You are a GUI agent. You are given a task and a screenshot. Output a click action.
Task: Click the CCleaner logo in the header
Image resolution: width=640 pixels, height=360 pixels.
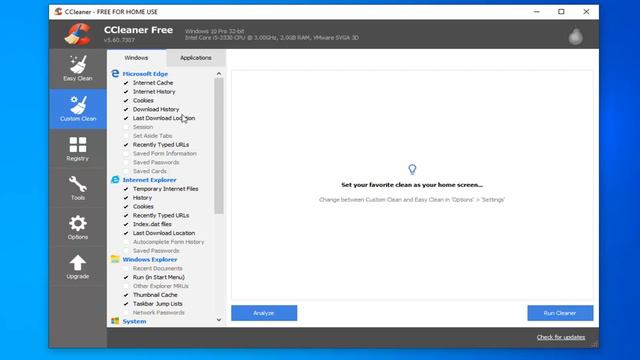77,34
